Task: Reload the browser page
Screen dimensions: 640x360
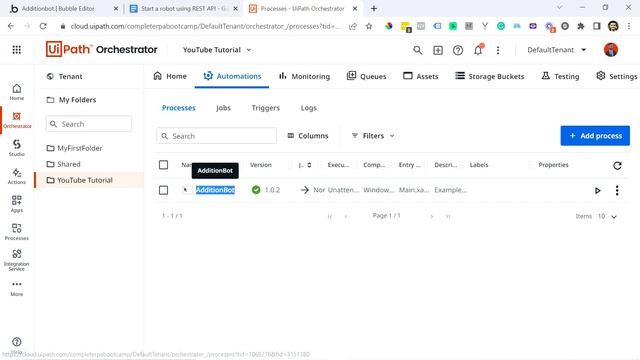Action: click(x=43, y=26)
